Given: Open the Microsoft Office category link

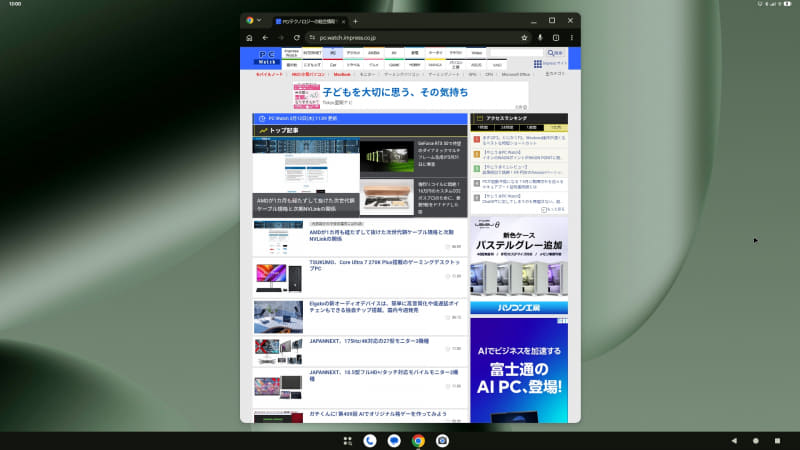Looking at the screenshot, I should (x=515, y=74).
